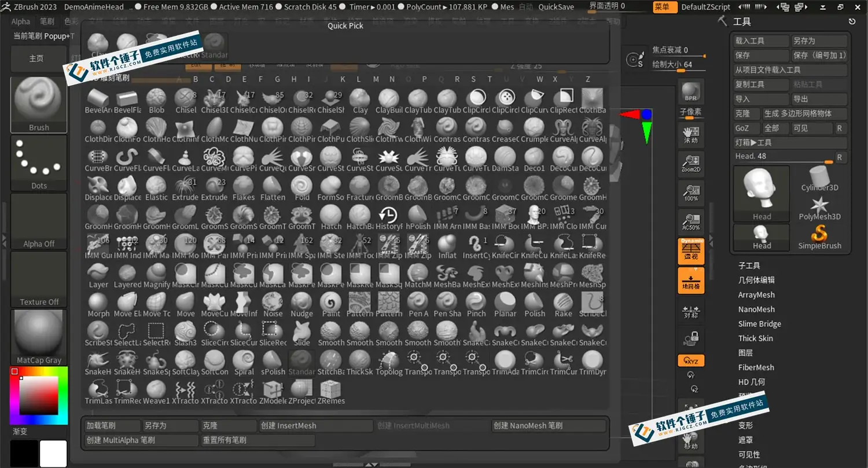Pick the HistoryRecall brush icon
This screenshot has width=868, height=468.
389,218
